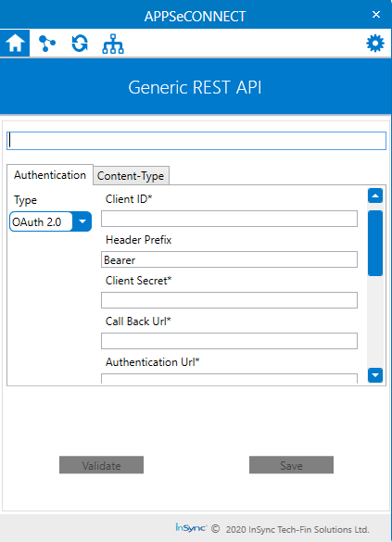
Task: Click the InSync logo in footer
Action: coord(191,528)
